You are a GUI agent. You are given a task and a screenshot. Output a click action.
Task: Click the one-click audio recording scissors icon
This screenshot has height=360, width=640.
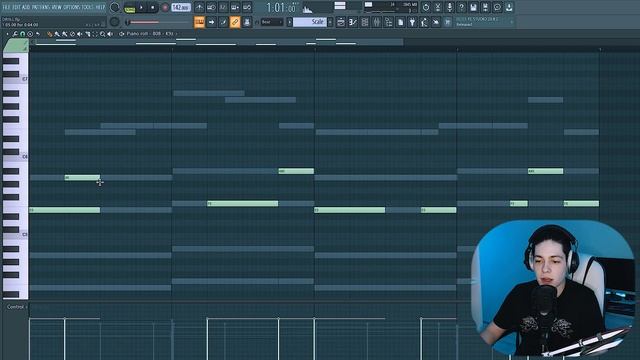(x=438, y=7)
